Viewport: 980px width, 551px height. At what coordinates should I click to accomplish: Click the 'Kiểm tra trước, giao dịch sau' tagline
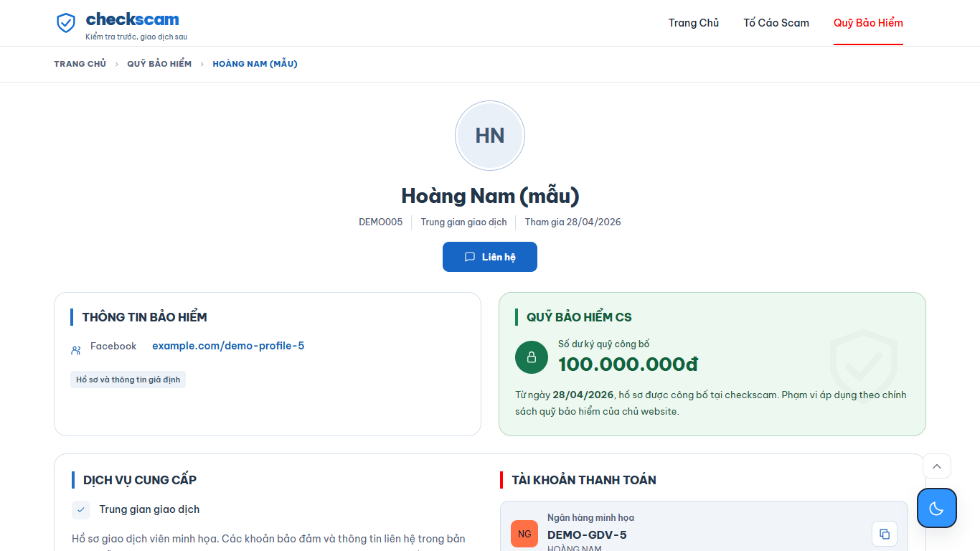(136, 37)
